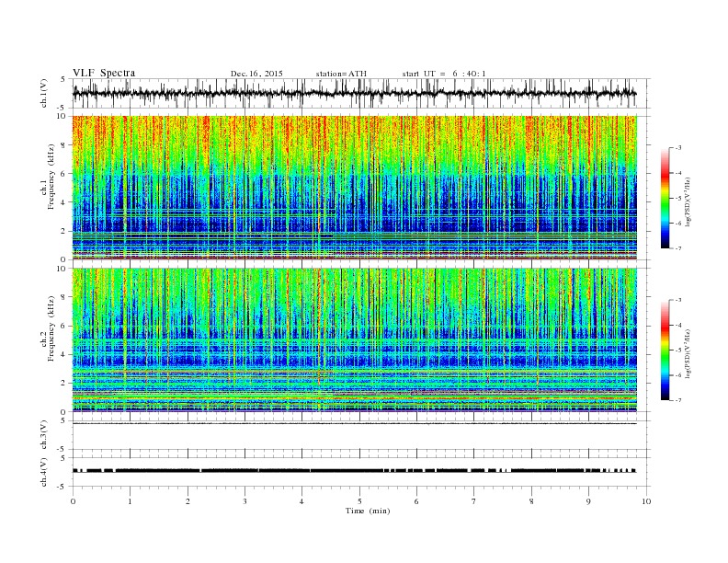The width and height of the screenshot is (728, 563).
Task: Click upper colorbar tick value '-3'
Action: tap(677, 148)
